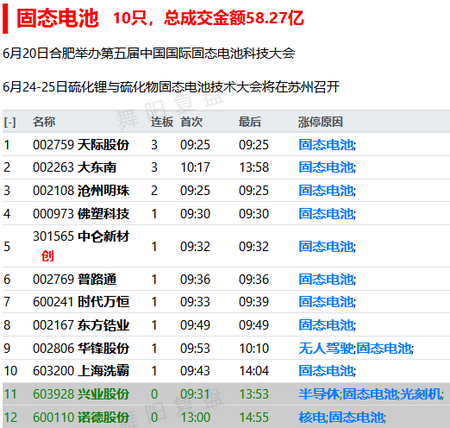Open the 核电 link for 诺德股份
Image resolution: width=450 pixels, height=428 pixels.
[x=312, y=417]
